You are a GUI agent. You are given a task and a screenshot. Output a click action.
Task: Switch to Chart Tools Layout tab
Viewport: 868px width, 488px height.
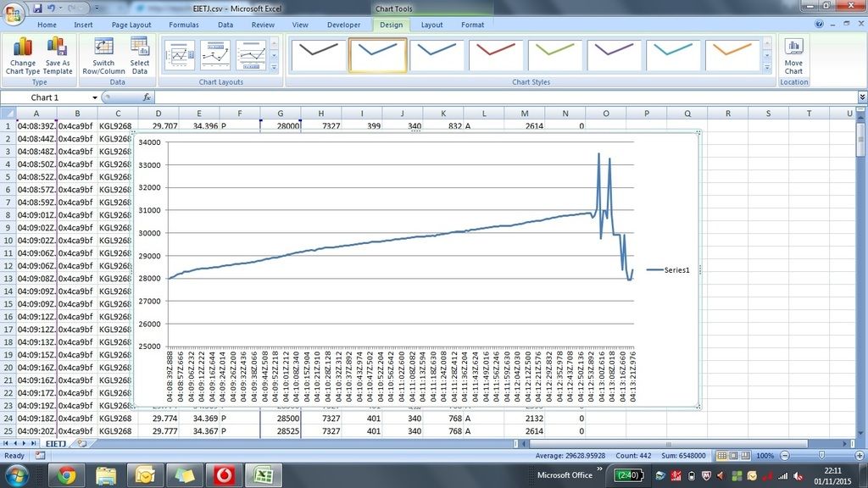click(x=431, y=25)
